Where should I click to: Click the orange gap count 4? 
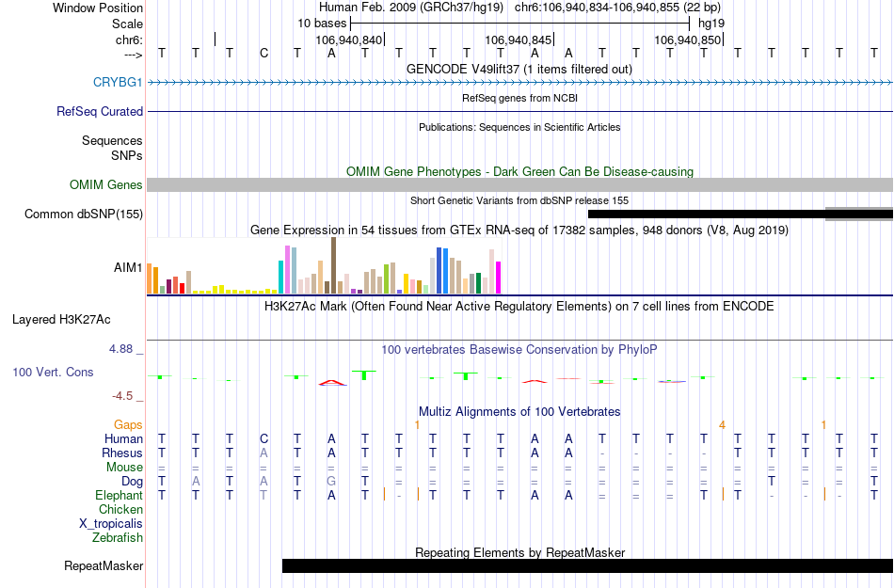tap(722, 425)
